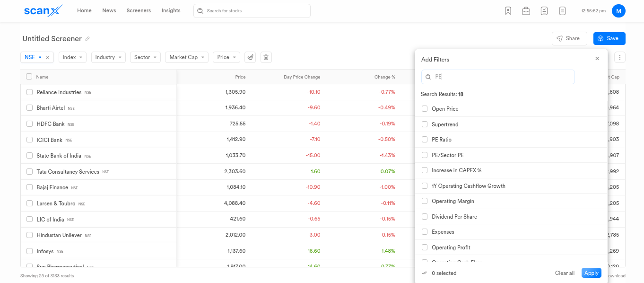This screenshot has width=644, height=283.
Task: Select the Reliance Industries row checkbox
Action: pos(29,92)
